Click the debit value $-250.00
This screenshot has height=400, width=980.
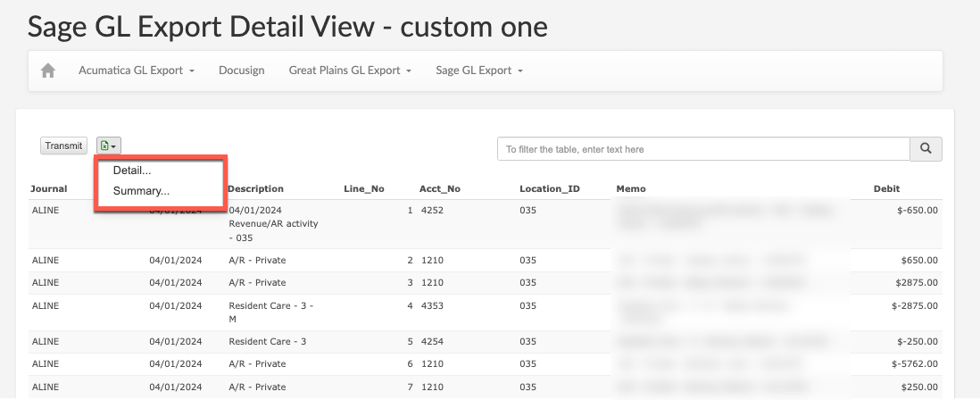917,342
